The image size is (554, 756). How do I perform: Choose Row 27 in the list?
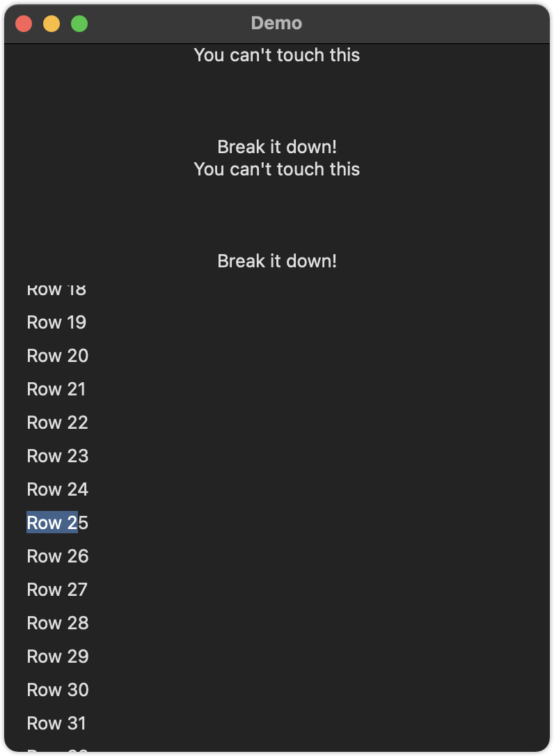[x=57, y=590]
